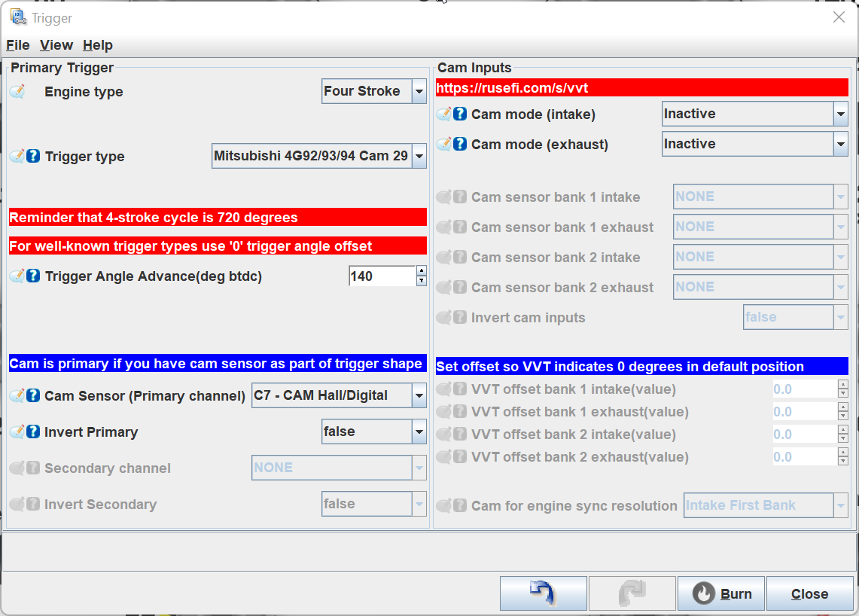This screenshot has height=616, width=859.
Task: Increment Trigger Angle Advance using the up arrow
Action: 421,271
